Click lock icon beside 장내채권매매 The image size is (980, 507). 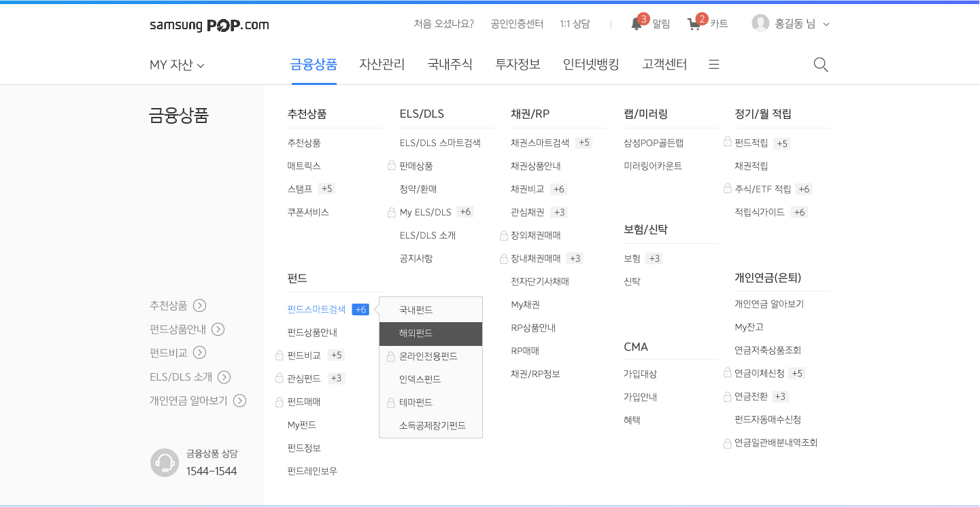[504, 259]
